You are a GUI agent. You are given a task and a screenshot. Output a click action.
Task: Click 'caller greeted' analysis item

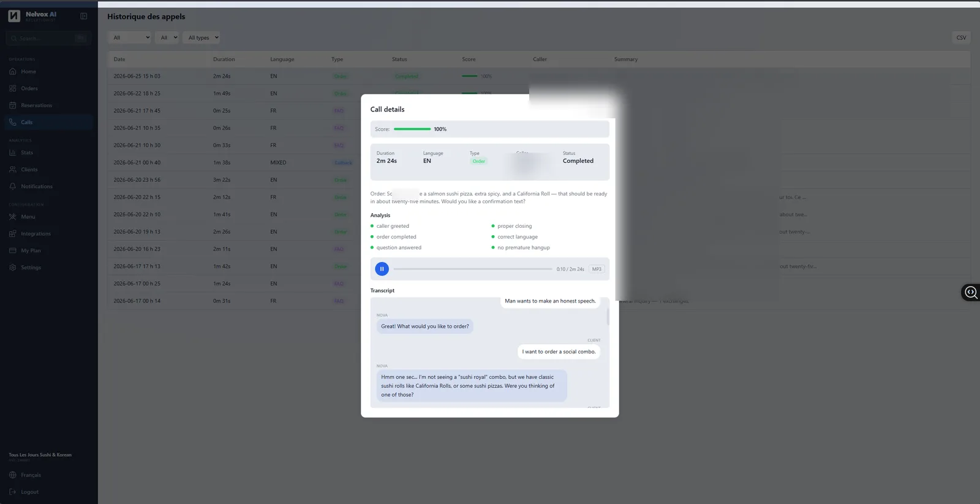pos(393,226)
